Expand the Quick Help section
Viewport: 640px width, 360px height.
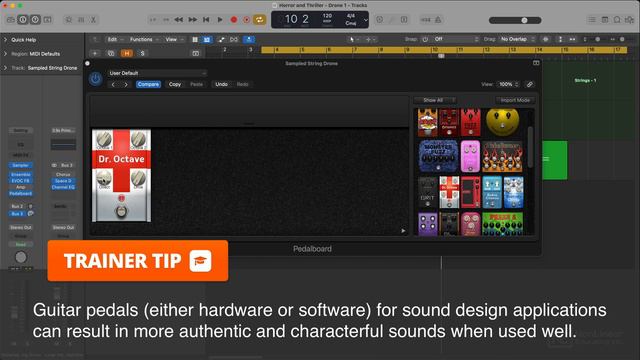click(x=5, y=40)
